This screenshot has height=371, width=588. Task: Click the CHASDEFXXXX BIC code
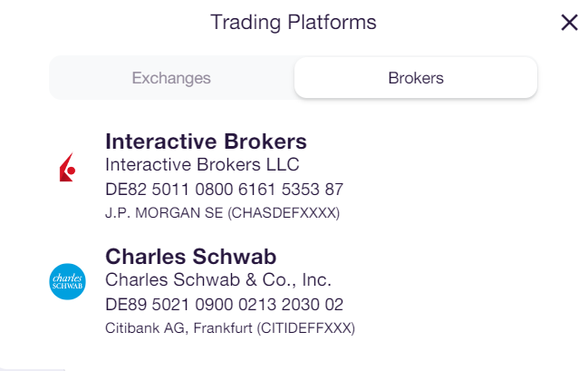(x=284, y=213)
